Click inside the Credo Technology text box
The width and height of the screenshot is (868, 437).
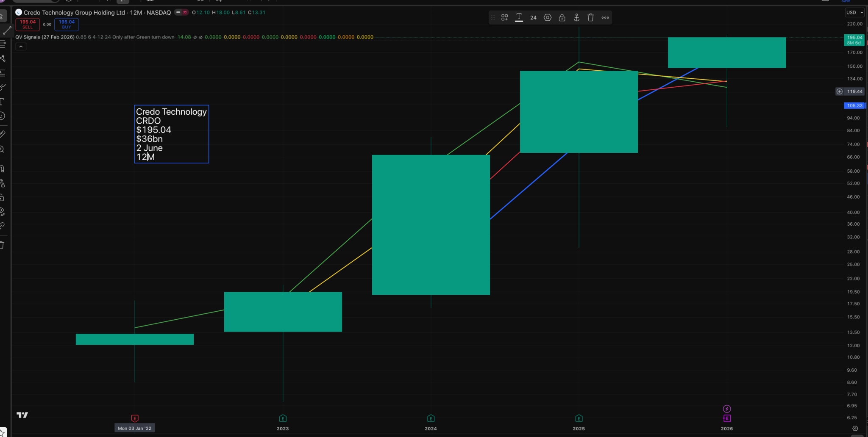171,134
